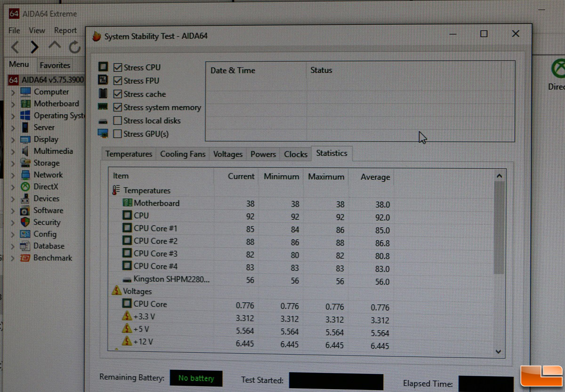Viewport: 565px width, 392px height.
Task: Disable the Stress cache checkbox
Action: pos(118,94)
